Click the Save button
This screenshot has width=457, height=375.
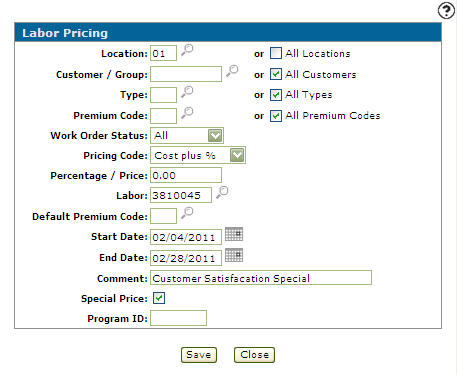pos(199,355)
